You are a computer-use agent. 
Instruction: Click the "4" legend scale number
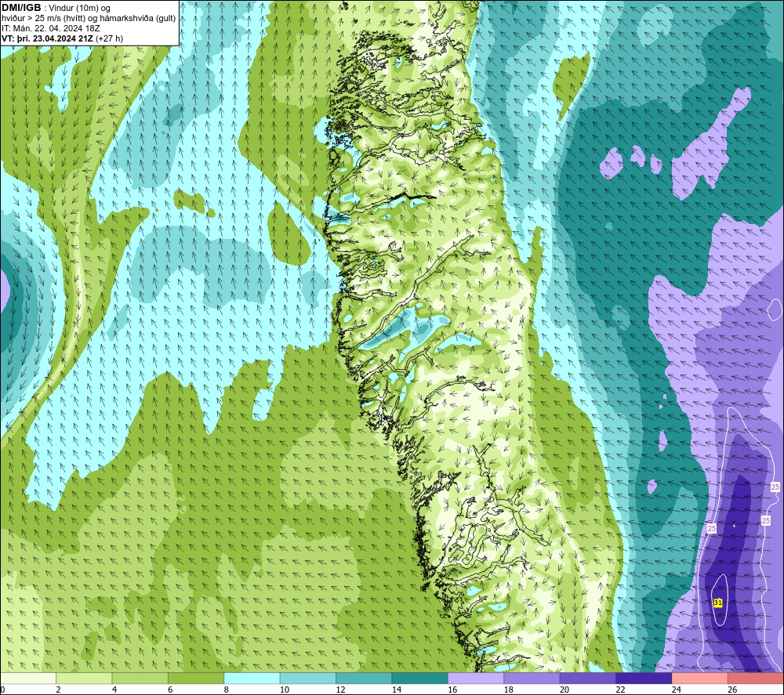tap(114, 690)
